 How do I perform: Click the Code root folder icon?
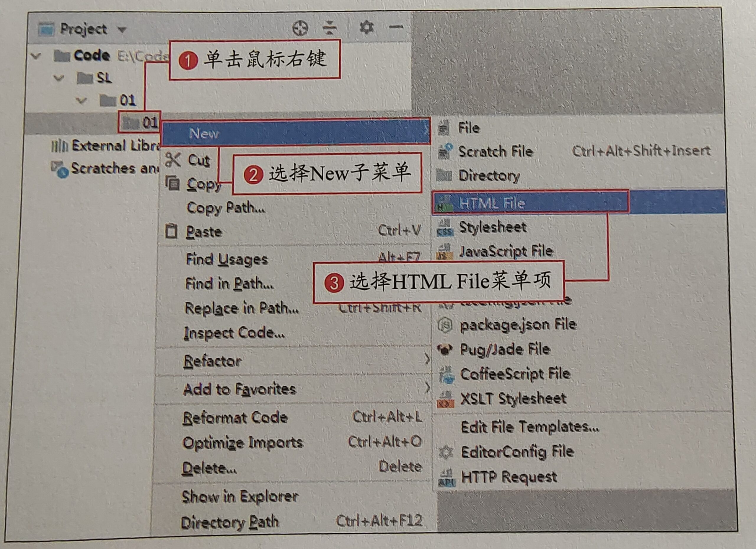62,56
